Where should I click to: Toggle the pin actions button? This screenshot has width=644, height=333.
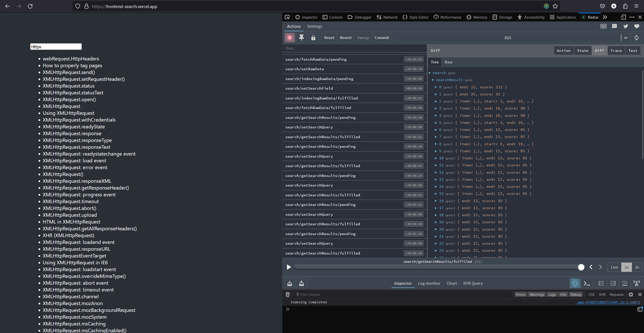pyautogui.click(x=301, y=38)
